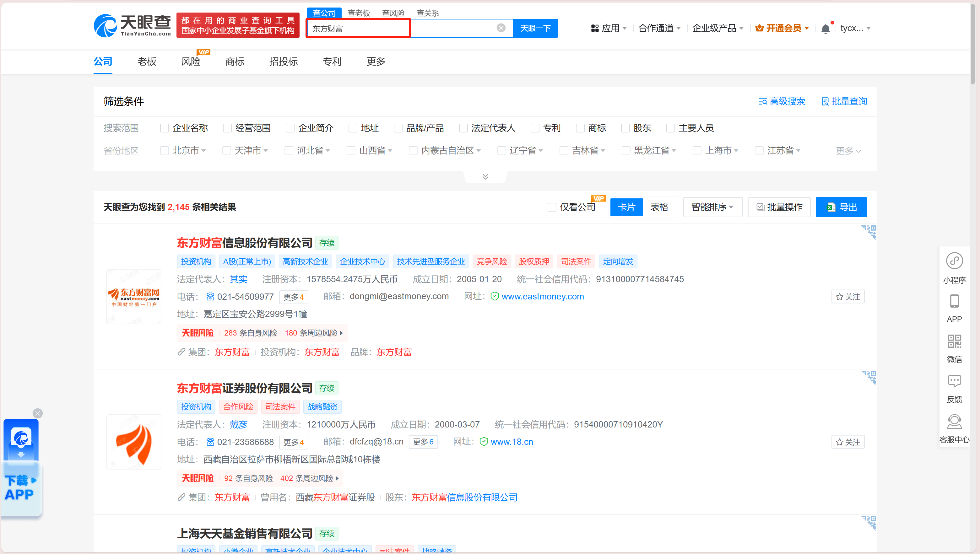The image size is (980, 554).
Task: Show 更多4 phones for 东方财富证券
Action: [293, 442]
